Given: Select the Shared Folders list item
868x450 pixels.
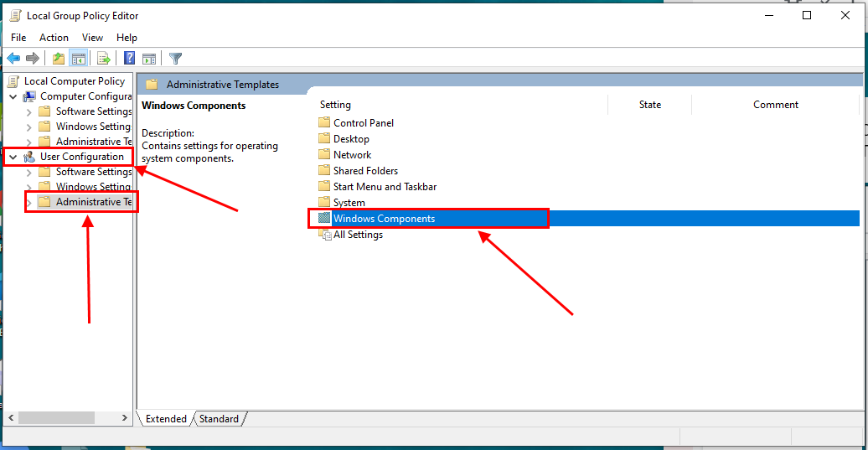Looking at the screenshot, I should click(x=365, y=171).
